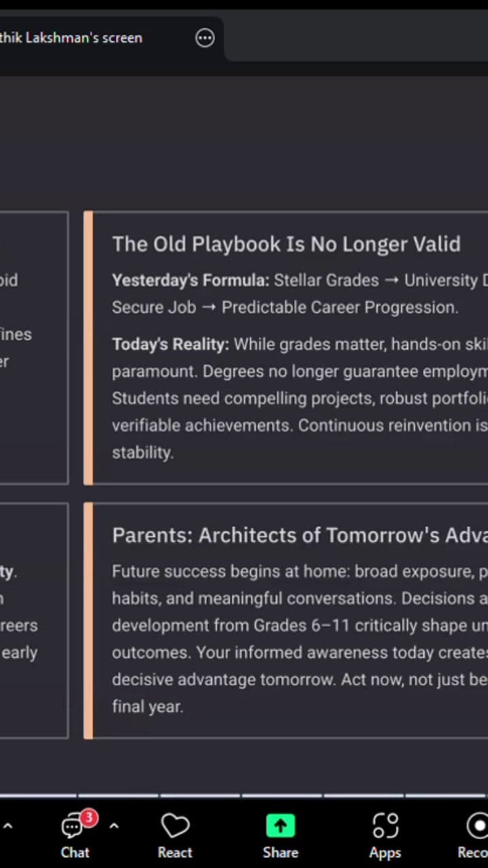Screen dimensions: 488x868
Task: Tap the "Today's Reality" paragraph on the slide
Action: click(x=298, y=398)
